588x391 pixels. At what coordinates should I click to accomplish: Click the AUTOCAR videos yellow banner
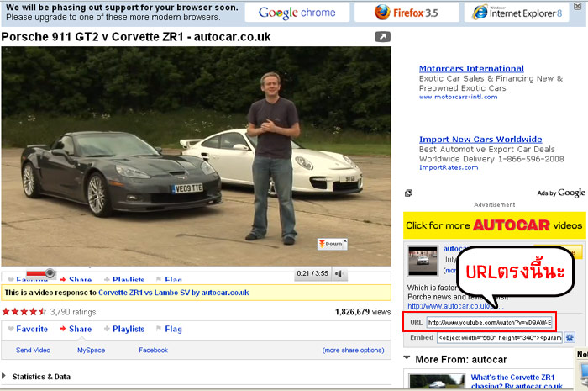(494, 225)
